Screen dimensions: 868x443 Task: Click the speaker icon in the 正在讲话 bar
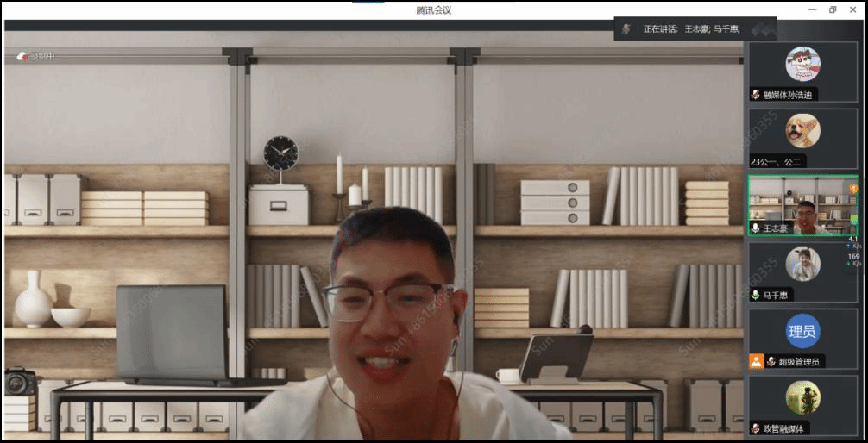(x=626, y=29)
